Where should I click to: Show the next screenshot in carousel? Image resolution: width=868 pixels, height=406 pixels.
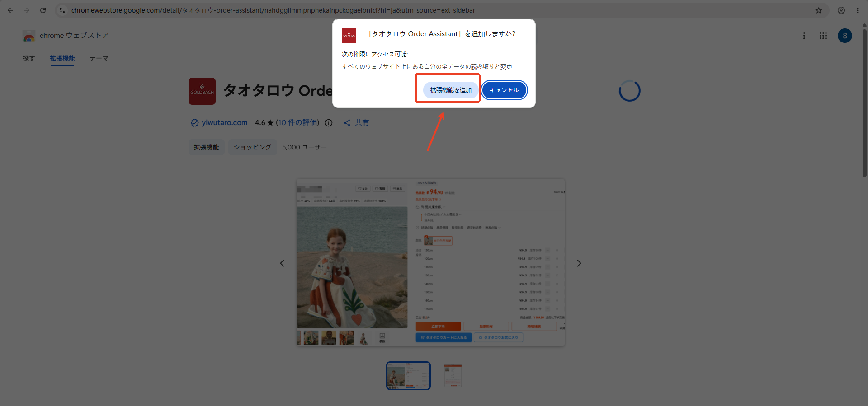579,263
